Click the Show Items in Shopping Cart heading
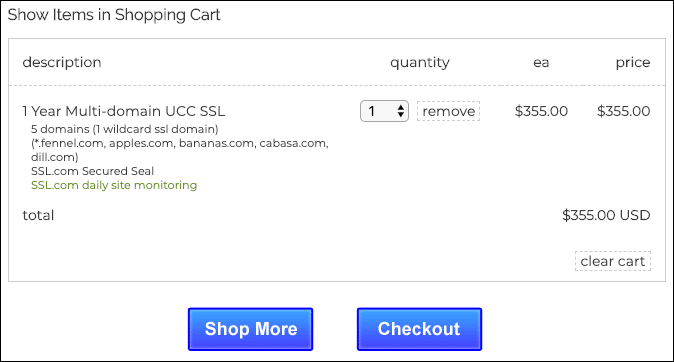 tap(114, 15)
